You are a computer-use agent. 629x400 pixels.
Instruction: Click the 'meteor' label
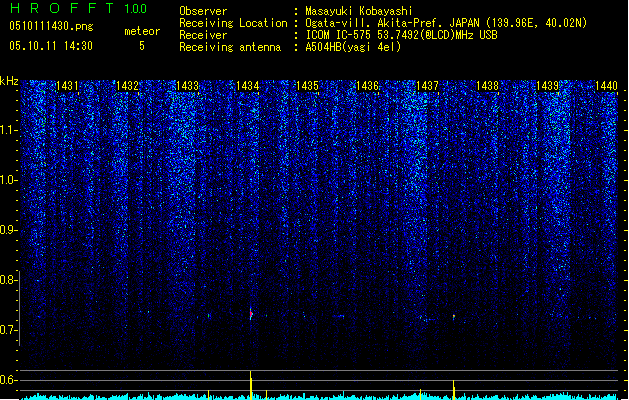142,31
